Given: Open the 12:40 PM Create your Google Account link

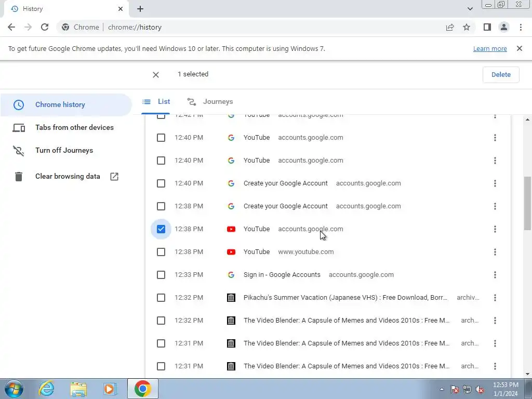Looking at the screenshot, I should click(285, 183).
